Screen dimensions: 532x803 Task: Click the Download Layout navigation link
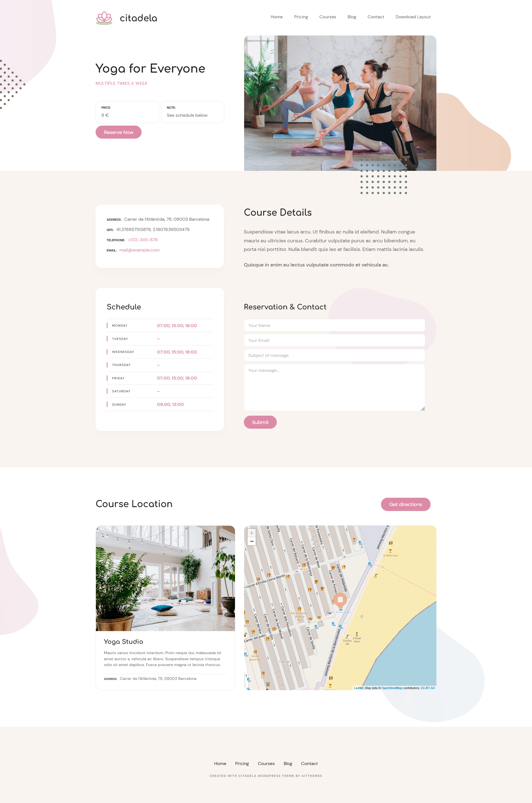[413, 17]
